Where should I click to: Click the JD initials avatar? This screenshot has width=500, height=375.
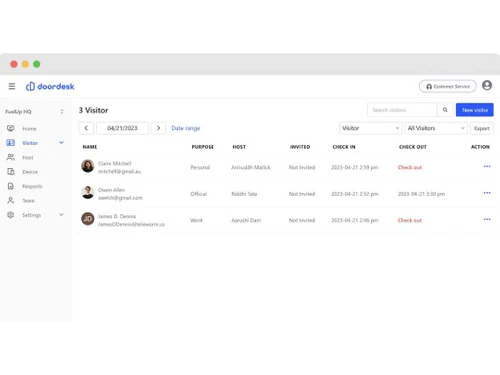88,219
